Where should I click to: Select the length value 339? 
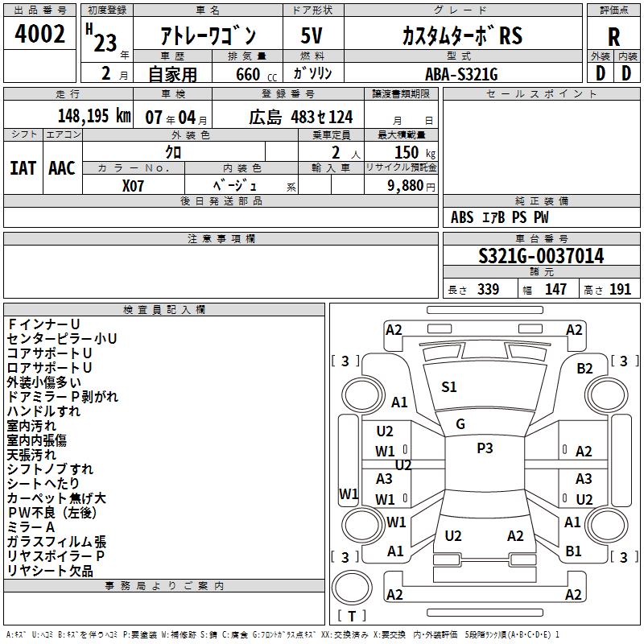pyautogui.click(x=488, y=290)
